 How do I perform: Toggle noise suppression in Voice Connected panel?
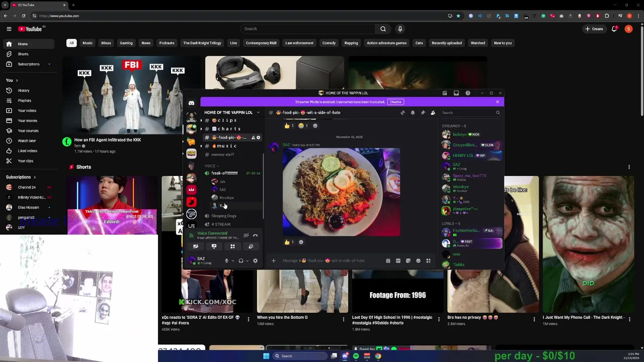(246, 235)
